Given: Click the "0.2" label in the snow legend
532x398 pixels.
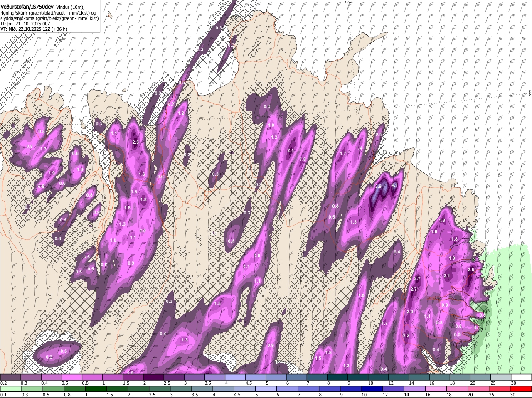Looking at the screenshot, I should point(3,383).
